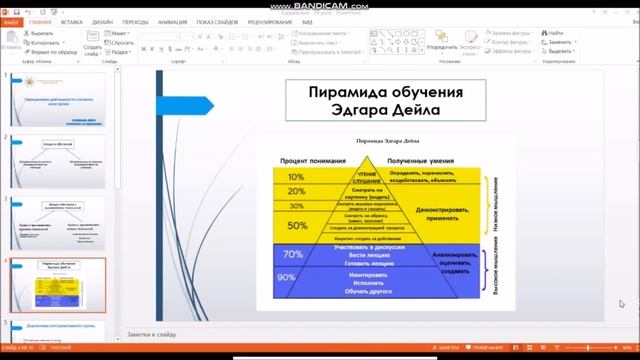Image resolution: width=640 pixels, height=360 pixels.
Task: Toggle Bold (Ж) formatting
Action: (144, 49)
